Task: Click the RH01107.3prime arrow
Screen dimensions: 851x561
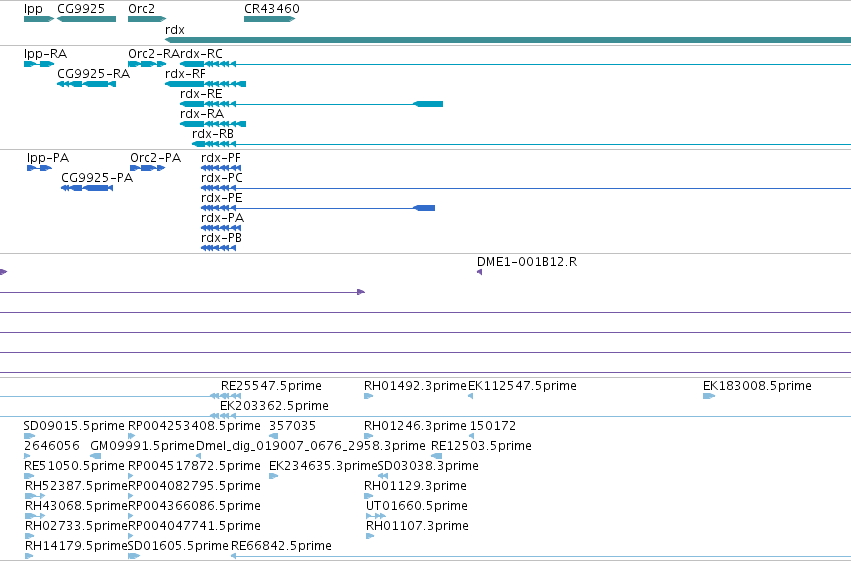Action: pos(370,536)
